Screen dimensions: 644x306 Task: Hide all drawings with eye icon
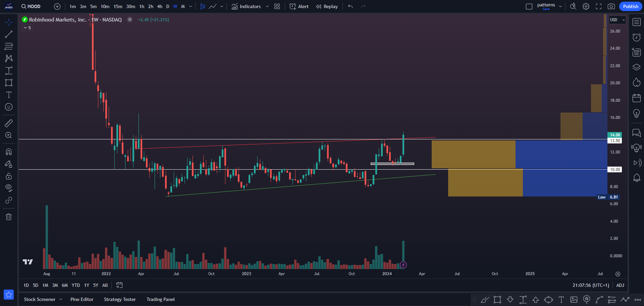(x=9, y=188)
